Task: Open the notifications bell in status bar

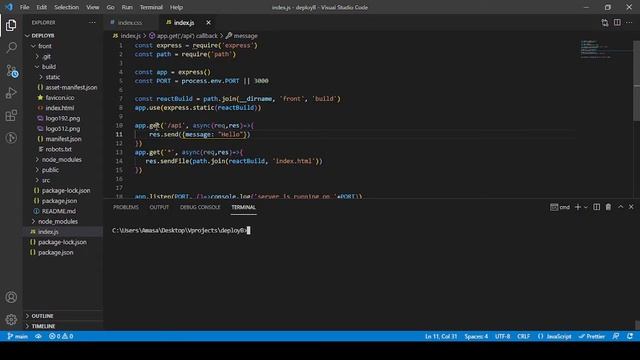Action: (630, 336)
